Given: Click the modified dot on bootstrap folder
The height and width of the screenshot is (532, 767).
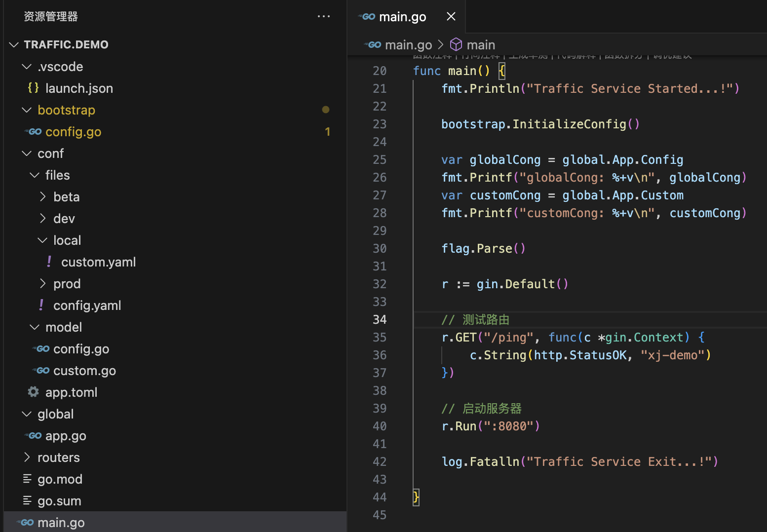Looking at the screenshot, I should tap(326, 110).
